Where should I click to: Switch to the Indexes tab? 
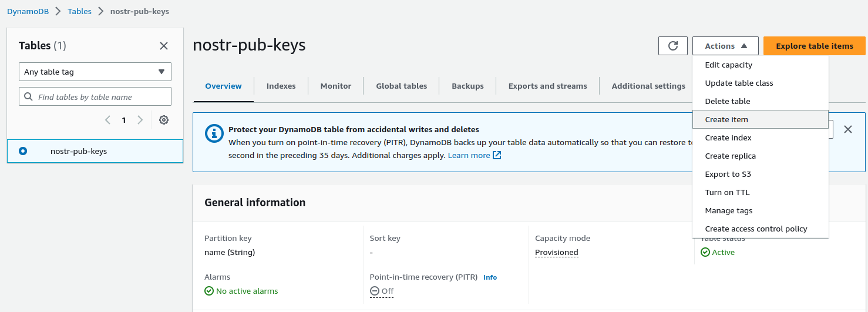pyautogui.click(x=281, y=86)
